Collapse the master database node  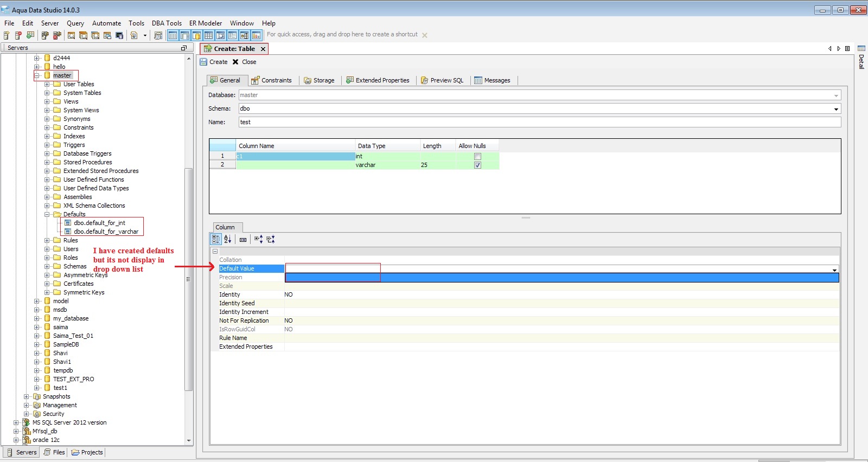pos(37,75)
